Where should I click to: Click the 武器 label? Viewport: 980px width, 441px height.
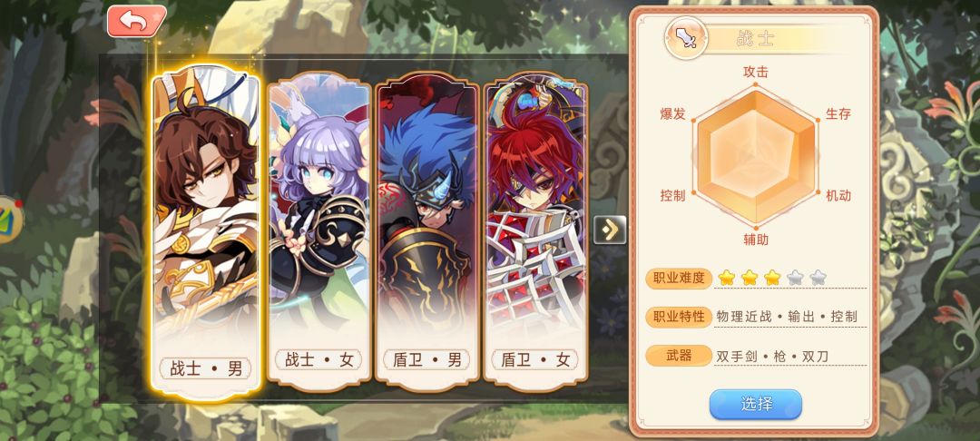(679, 356)
